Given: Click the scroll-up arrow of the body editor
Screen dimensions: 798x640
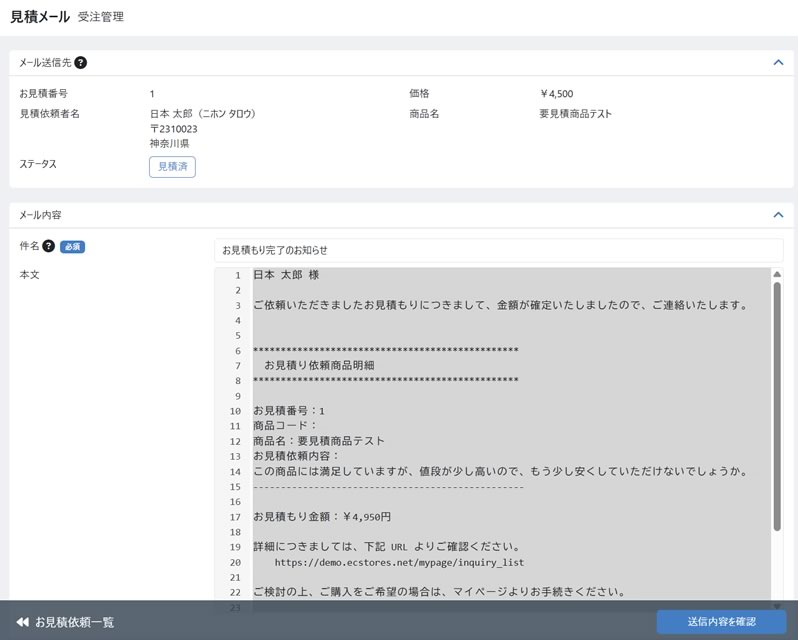Looking at the screenshot, I should pyautogui.click(x=777, y=274).
